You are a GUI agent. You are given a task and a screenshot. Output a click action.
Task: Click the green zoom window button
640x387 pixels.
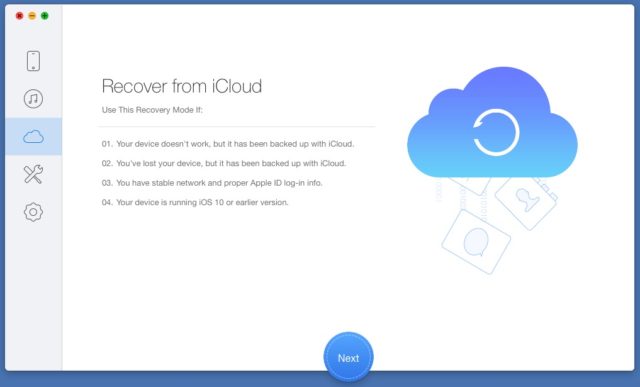pos(44,16)
